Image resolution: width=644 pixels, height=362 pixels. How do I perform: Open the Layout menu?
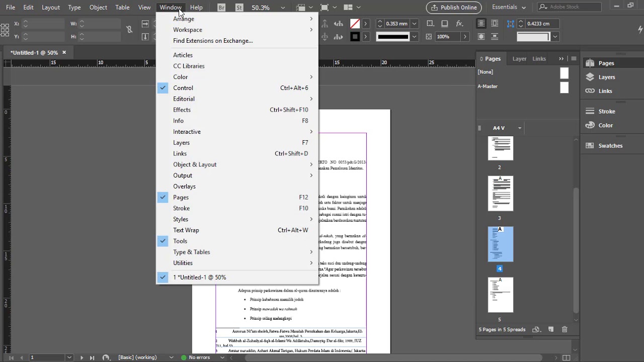coord(51,8)
